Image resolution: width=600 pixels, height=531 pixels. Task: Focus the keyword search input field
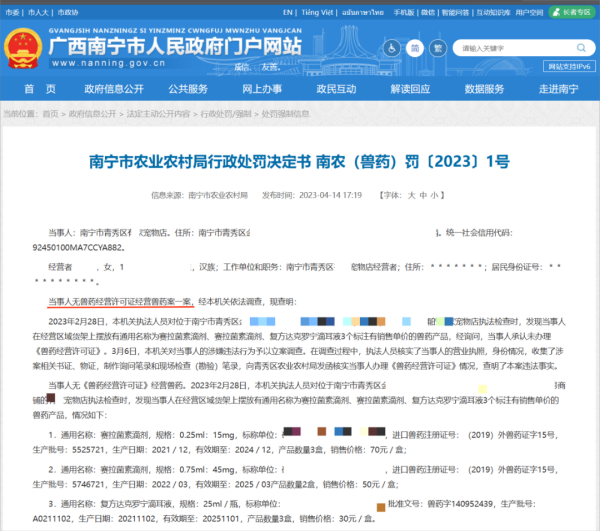[517, 48]
